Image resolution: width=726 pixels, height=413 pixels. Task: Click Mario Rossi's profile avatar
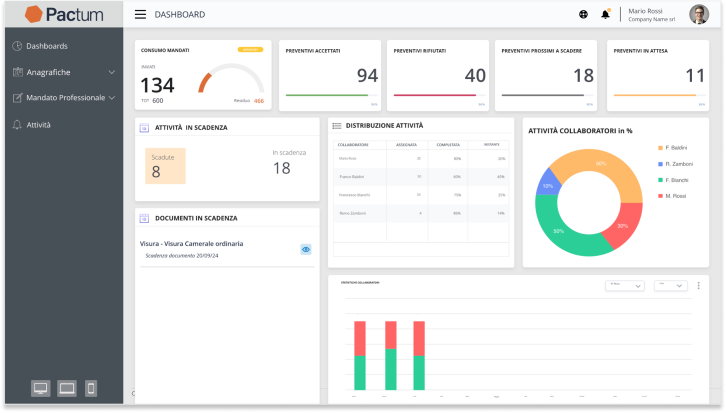[699, 14]
